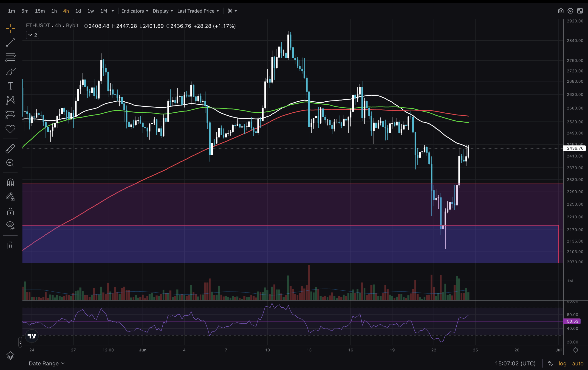Toggle percentage scale mode

pos(550,363)
